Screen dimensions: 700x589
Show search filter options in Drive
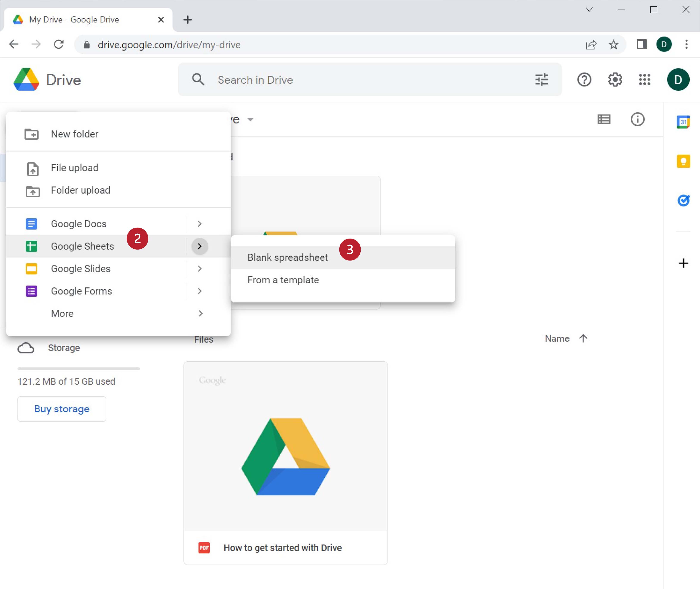[542, 80]
